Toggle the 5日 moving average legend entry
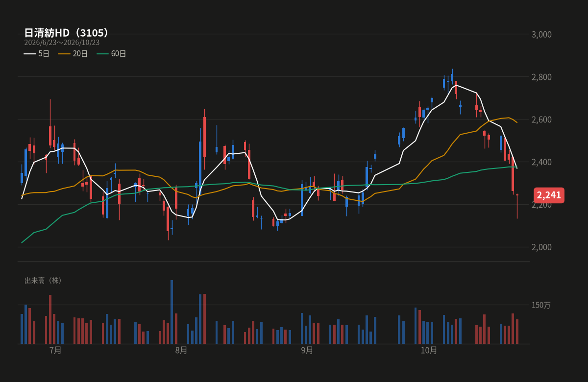This screenshot has width=588, height=382. tap(37, 53)
